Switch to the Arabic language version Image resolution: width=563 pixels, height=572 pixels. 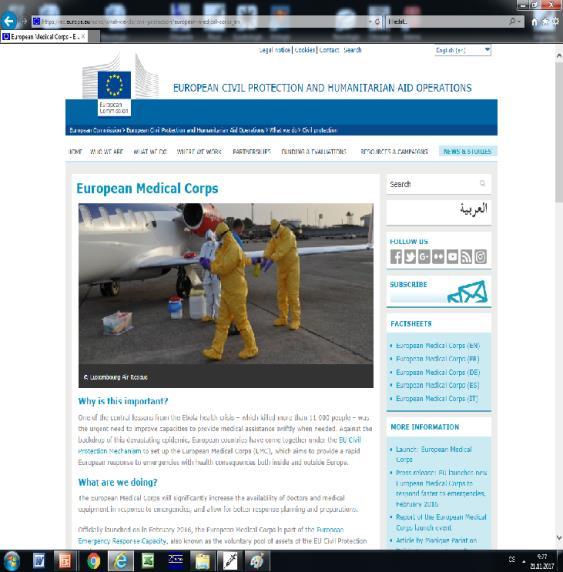(x=474, y=209)
